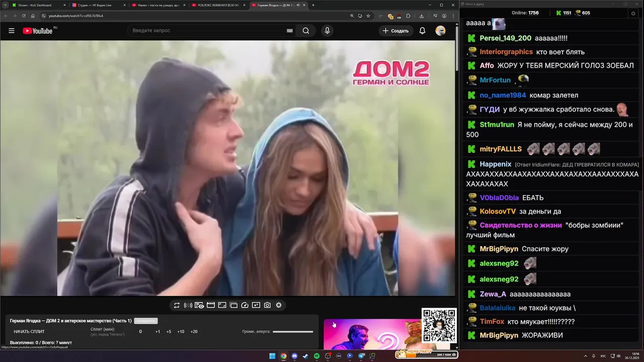
Task: Open a new browser tab
Action: [x=313, y=5]
